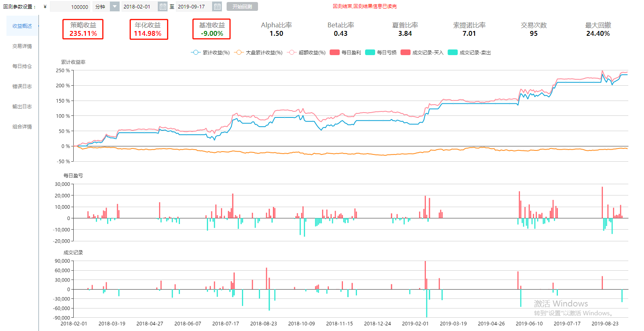Image resolution: width=644 pixels, height=331 pixels.
Task: Click the initial capital 100000 input field
Action: 70,6
